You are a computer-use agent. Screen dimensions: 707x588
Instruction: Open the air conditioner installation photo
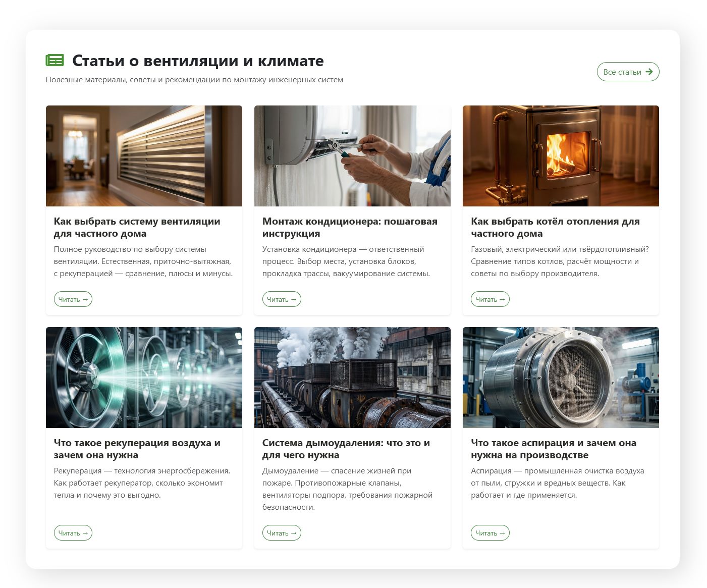(352, 156)
